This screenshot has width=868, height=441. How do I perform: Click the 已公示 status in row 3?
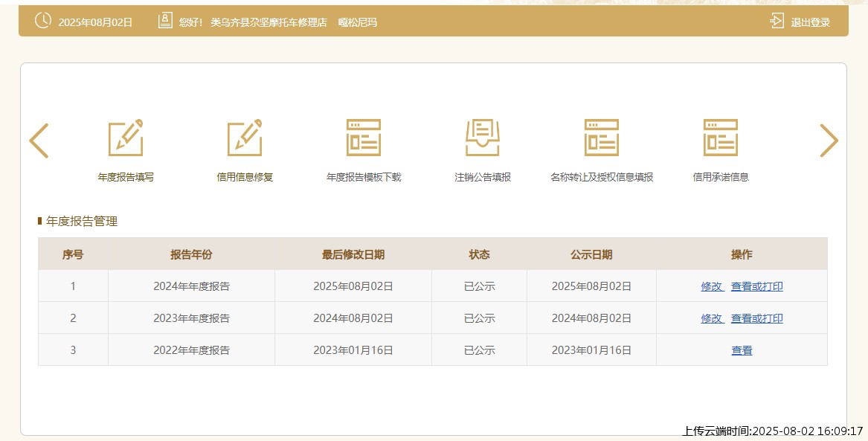pos(480,350)
